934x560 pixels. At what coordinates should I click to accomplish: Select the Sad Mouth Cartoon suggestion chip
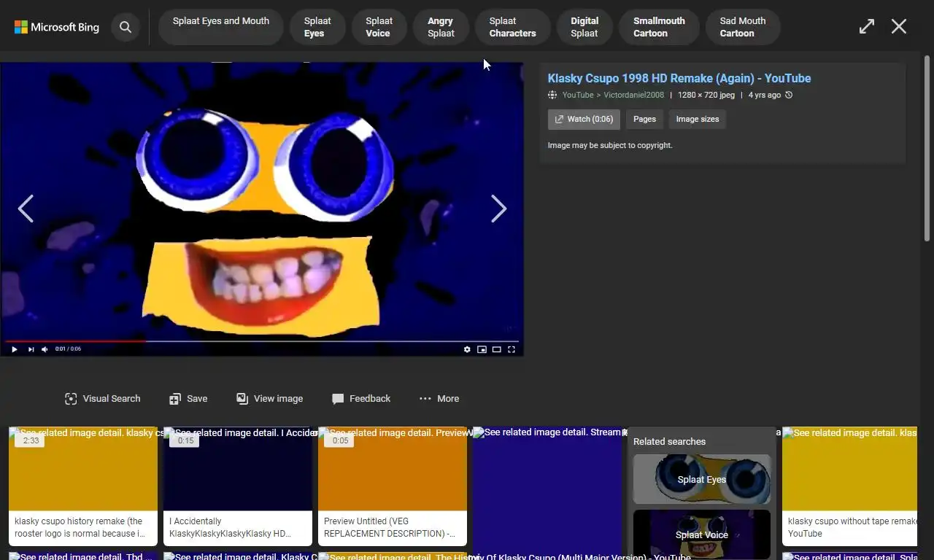click(743, 27)
